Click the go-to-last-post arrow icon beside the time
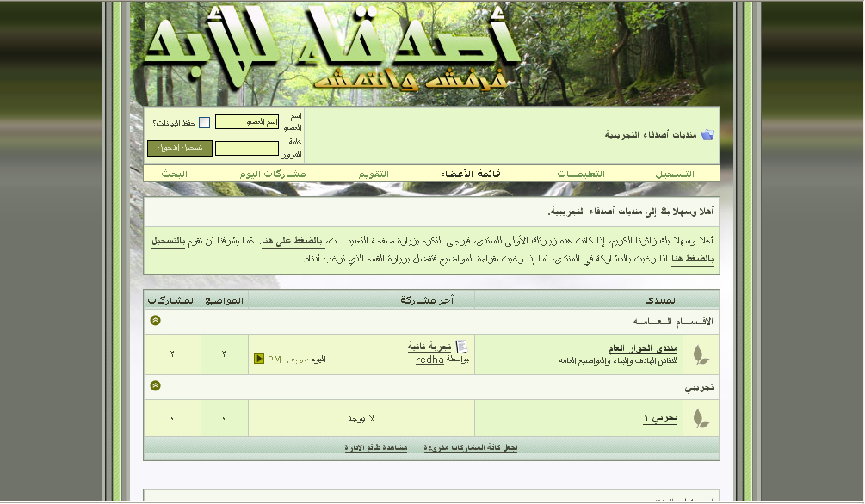Image resolution: width=865 pixels, height=504 pixels. pyautogui.click(x=259, y=359)
